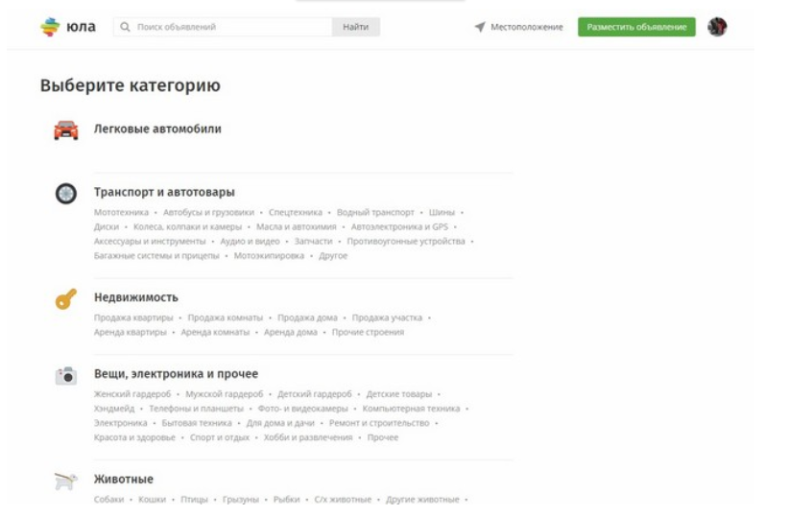The width and height of the screenshot is (812, 516).
Task: Choose Мототехника subcategory
Action: pos(121,212)
